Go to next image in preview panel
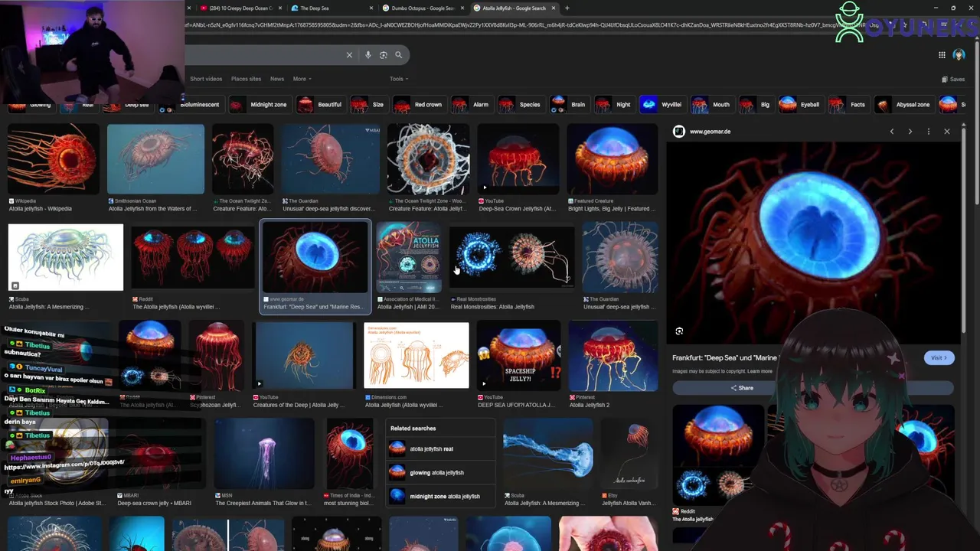980x551 pixels. (x=910, y=132)
